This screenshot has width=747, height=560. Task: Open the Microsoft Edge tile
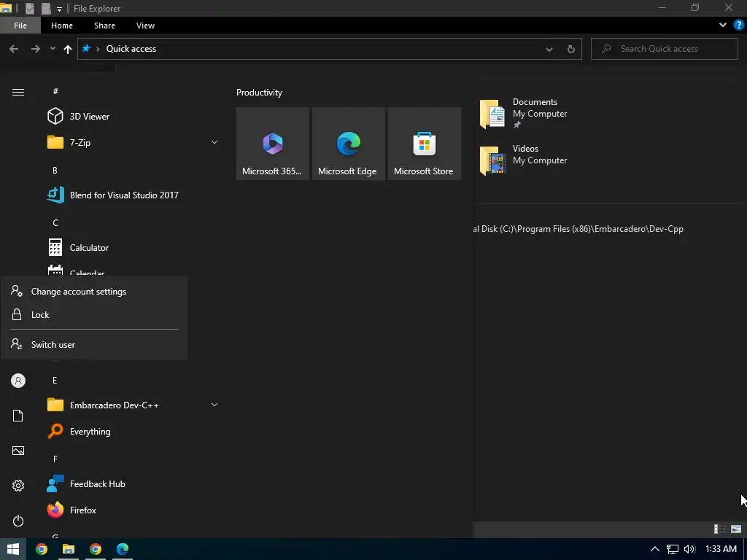[x=348, y=144]
